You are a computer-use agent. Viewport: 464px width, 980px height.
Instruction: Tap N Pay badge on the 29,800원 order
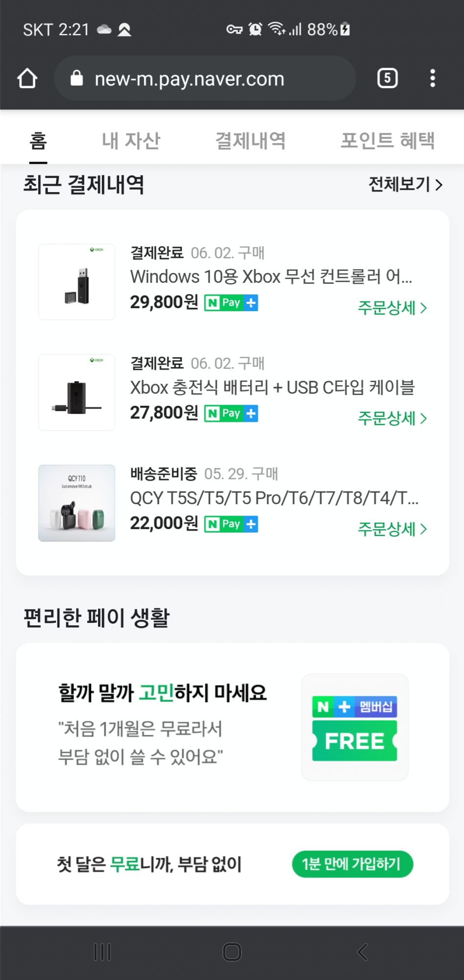click(231, 303)
